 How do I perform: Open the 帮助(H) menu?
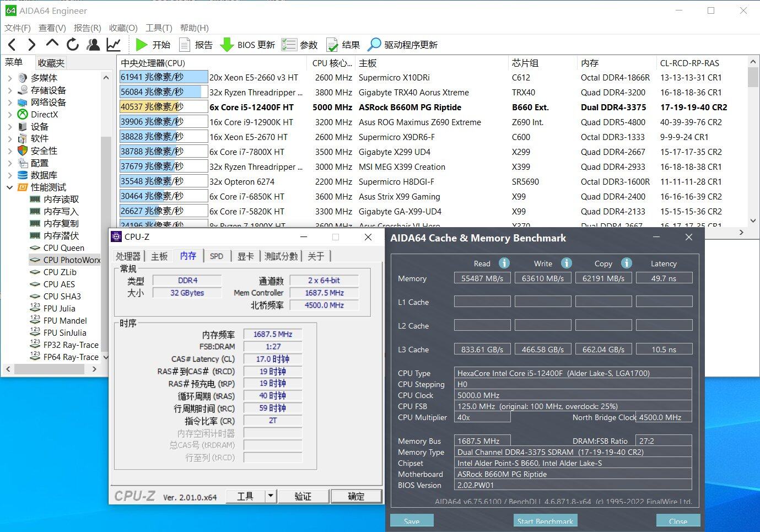tap(195, 28)
